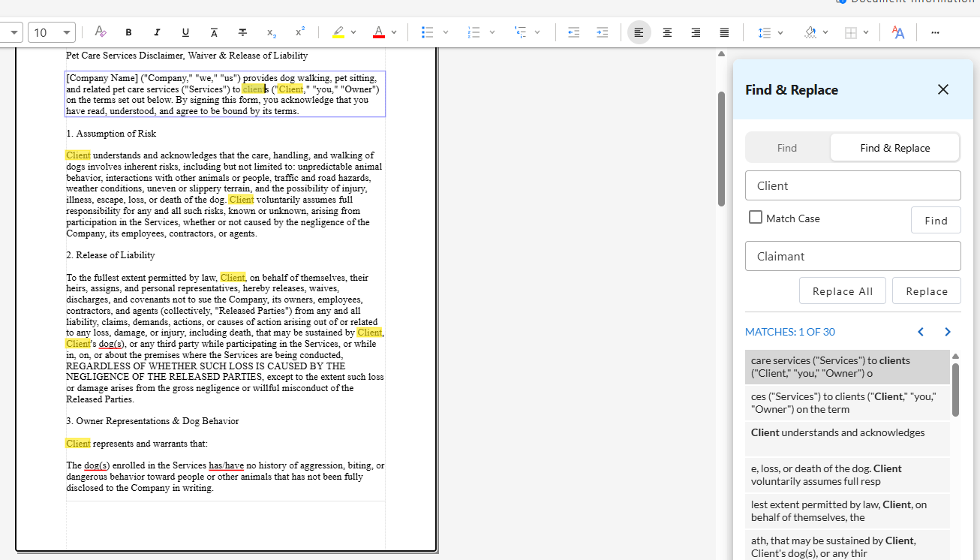Close the Find & Replace panel
Screen dimensions: 980x560
(x=943, y=89)
